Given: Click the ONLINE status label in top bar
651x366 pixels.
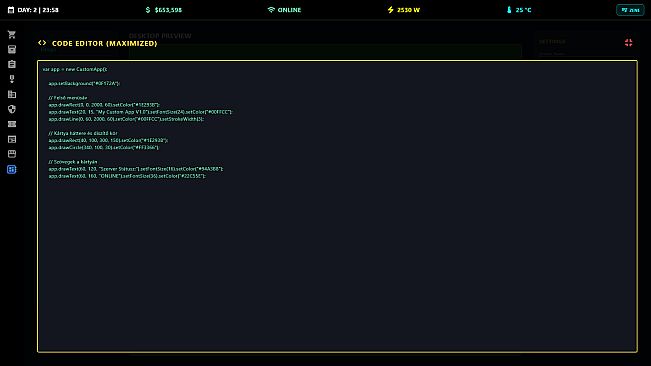Looking at the screenshot, I should point(289,10).
